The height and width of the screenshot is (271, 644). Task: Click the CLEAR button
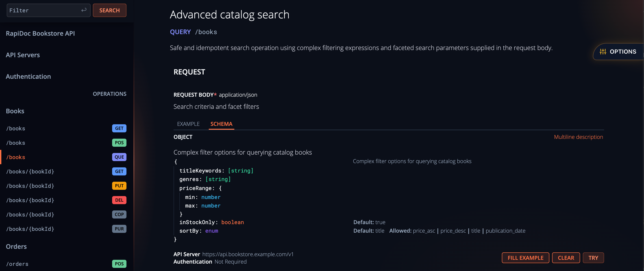566,258
